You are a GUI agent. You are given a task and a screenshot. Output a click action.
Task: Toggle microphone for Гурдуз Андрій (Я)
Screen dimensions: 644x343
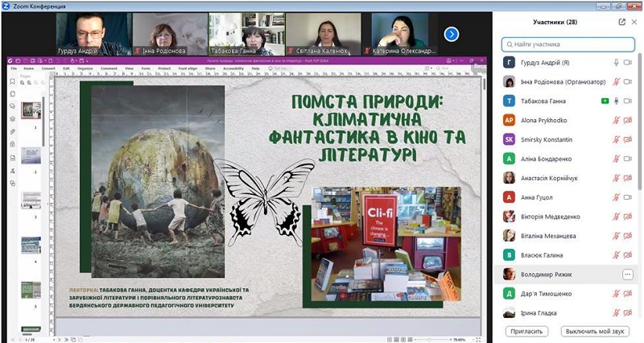(x=616, y=63)
